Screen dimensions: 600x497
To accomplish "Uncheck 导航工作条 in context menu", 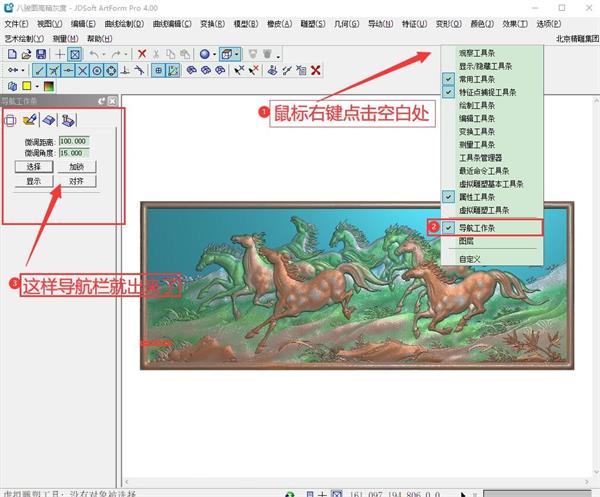I will pos(492,228).
